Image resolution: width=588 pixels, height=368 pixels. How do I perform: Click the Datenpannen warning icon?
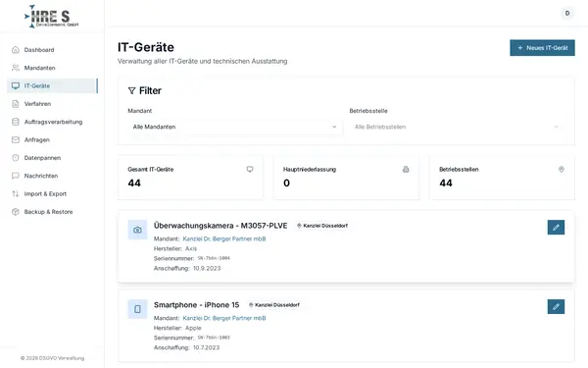coord(16,158)
